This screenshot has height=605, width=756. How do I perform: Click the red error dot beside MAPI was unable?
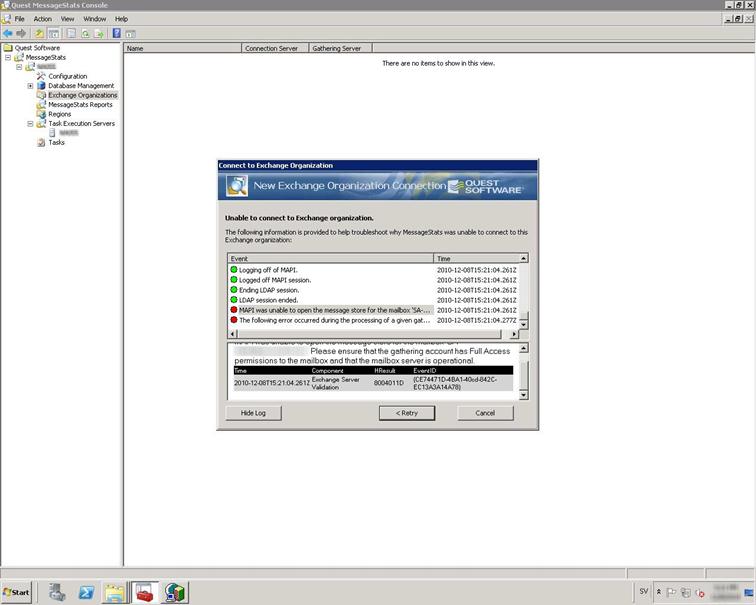(234, 309)
